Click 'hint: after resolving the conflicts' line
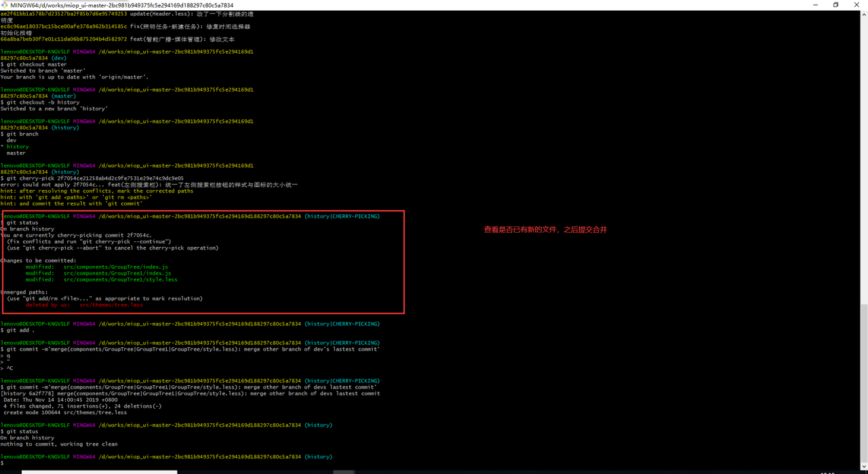The width and height of the screenshot is (868, 474). pyautogui.click(x=96, y=191)
